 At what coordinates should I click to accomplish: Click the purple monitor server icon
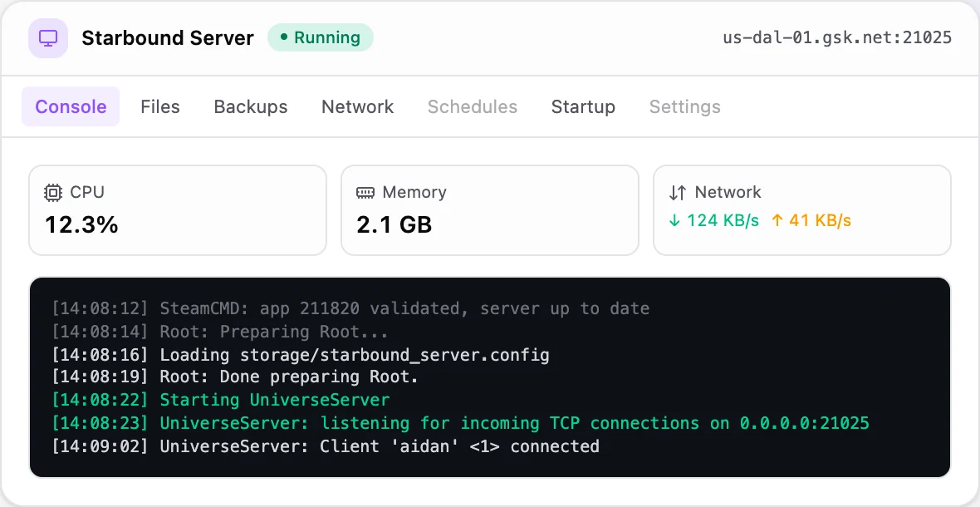point(48,38)
